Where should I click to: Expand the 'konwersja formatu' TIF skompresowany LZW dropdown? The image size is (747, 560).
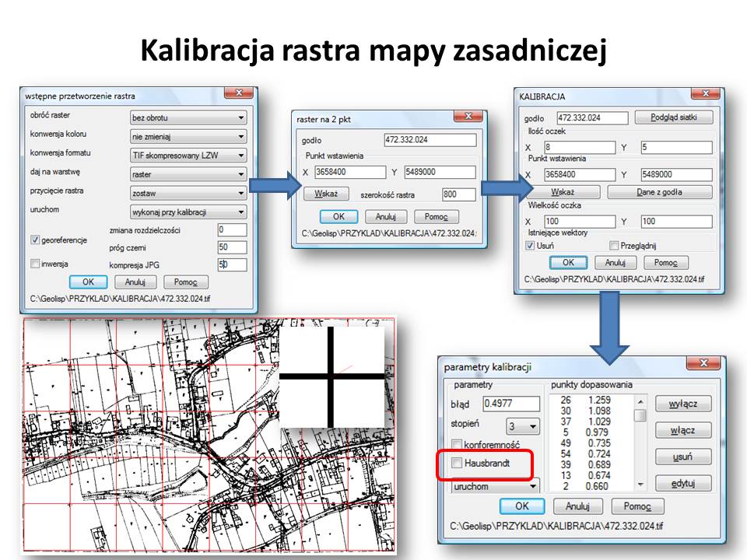click(x=188, y=156)
